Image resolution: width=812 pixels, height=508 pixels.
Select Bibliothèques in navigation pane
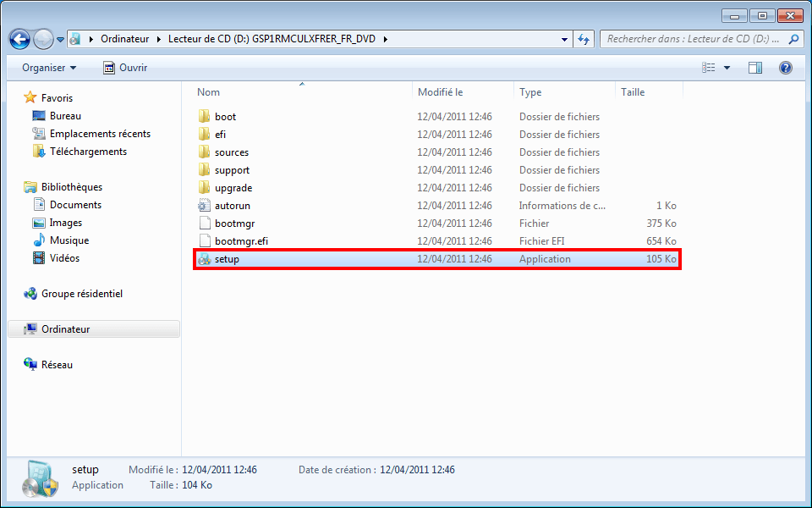[71, 187]
